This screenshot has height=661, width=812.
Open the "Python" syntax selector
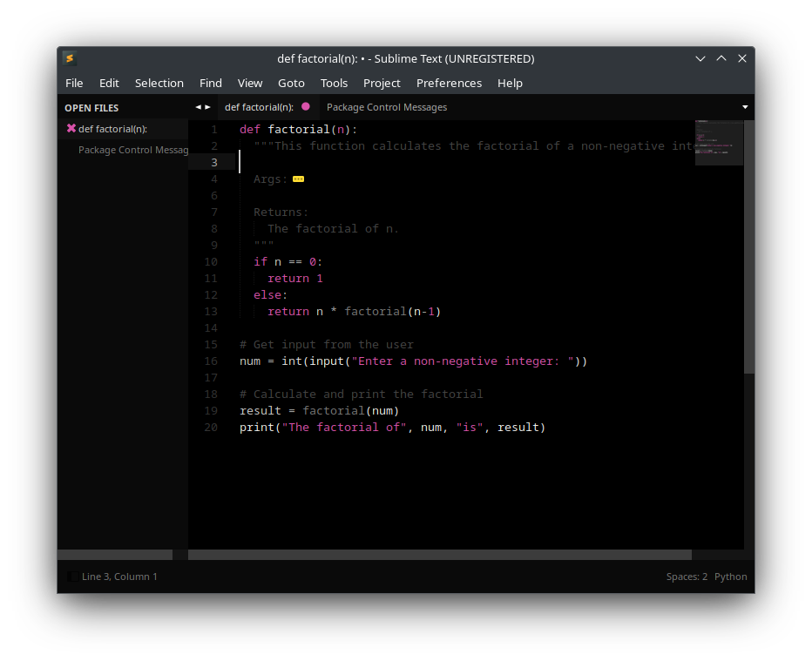click(730, 576)
